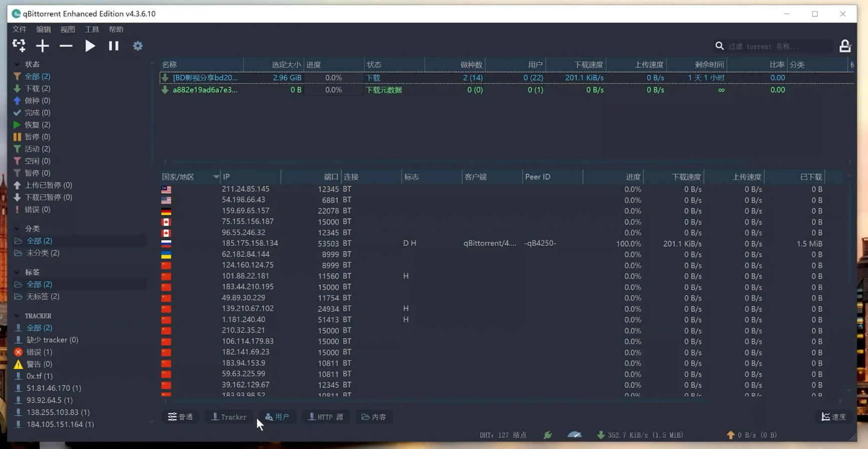Open the Tracker tab
Screen dimensions: 868x449
[x=229, y=417]
